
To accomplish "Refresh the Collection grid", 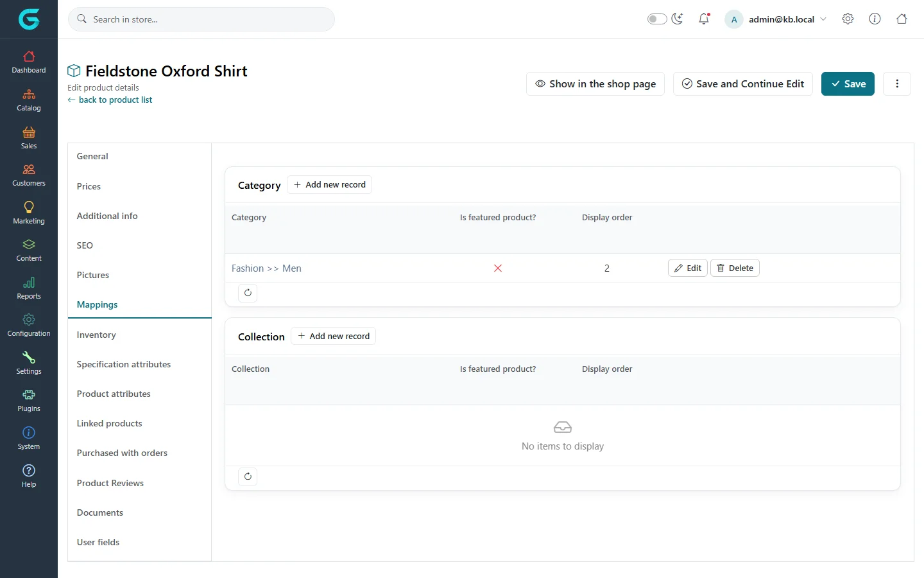I will (x=248, y=477).
